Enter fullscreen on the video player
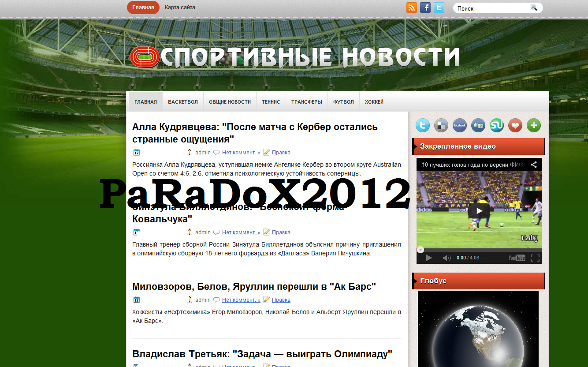This screenshot has width=588, height=367. 535,258
